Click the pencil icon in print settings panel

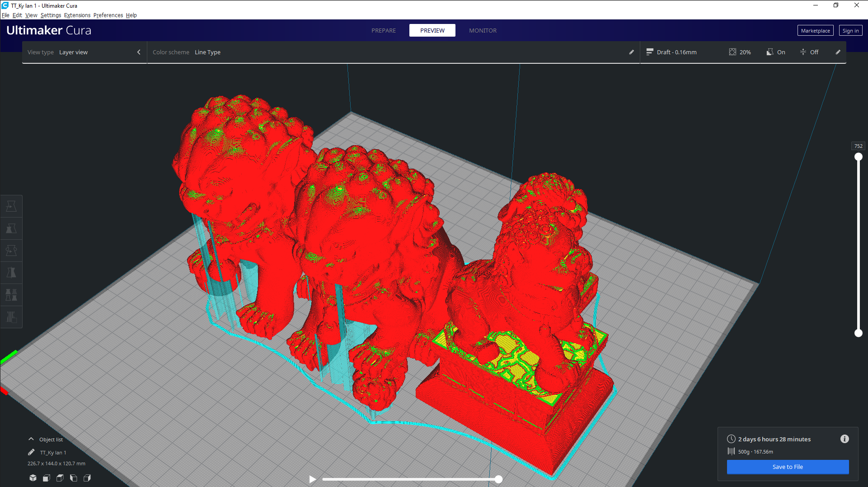(838, 52)
